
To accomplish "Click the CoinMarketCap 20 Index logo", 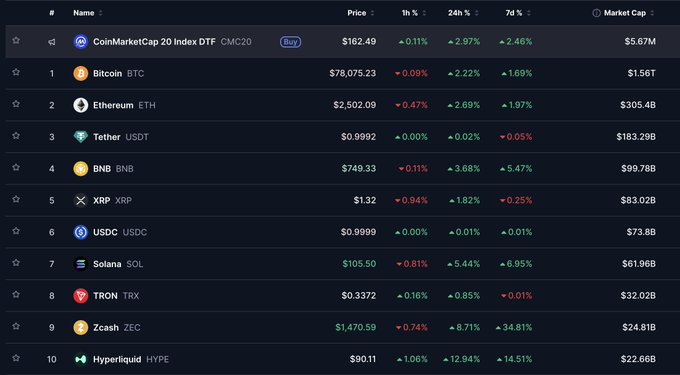I will click(x=81, y=42).
